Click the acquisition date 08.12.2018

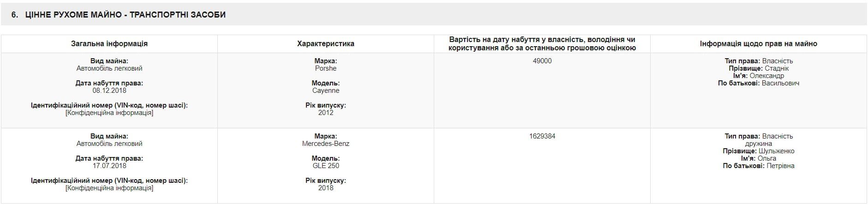click(109, 90)
